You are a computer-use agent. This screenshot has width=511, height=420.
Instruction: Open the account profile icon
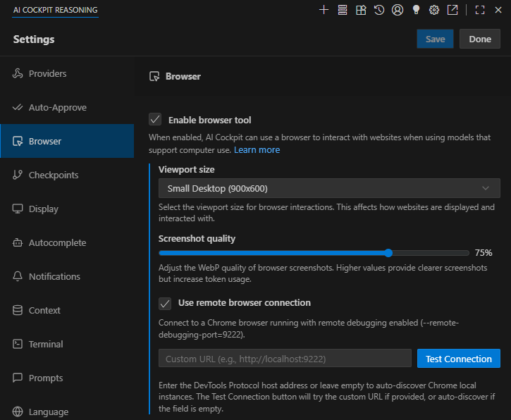click(398, 10)
